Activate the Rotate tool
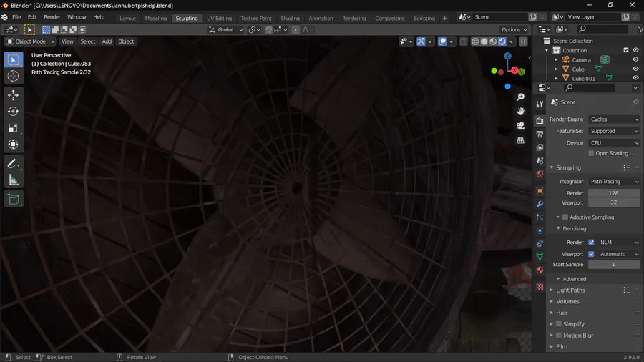 (13, 111)
